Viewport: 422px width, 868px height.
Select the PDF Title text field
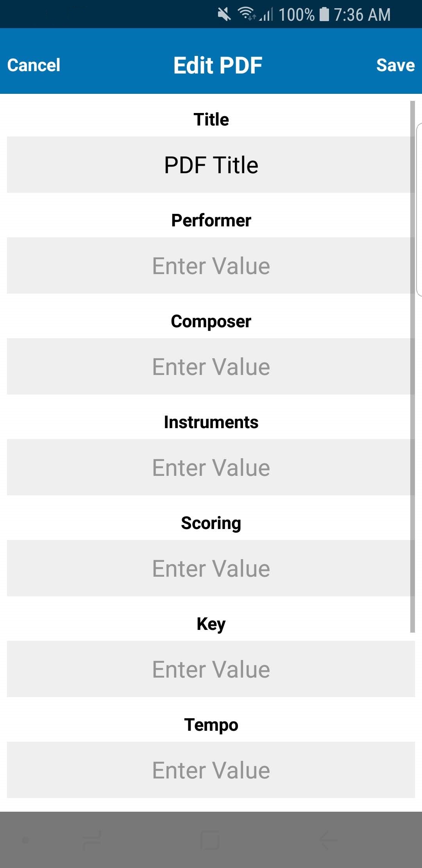[x=211, y=165]
